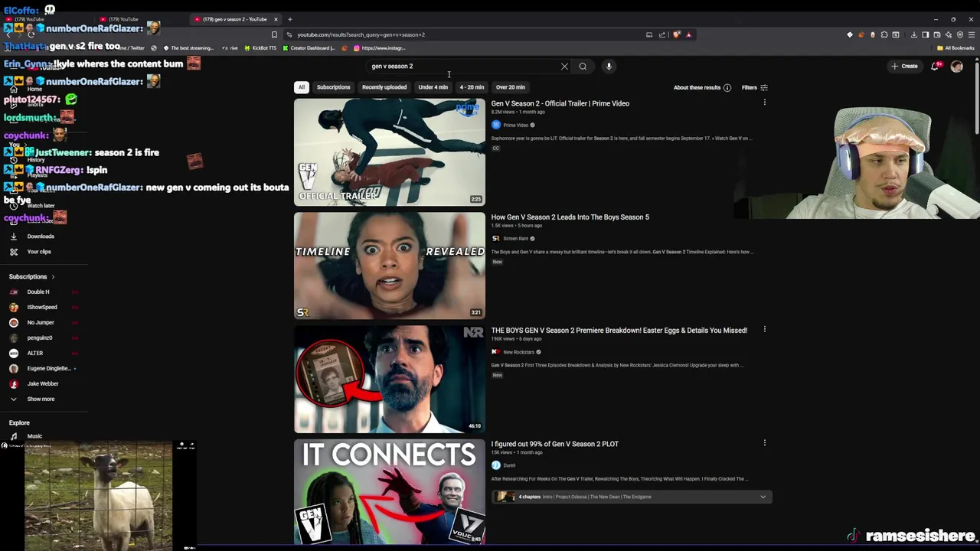Open How Gen V Season 2 Leads title
This screenshot has height=551, width=980.
tap(570, 217)
